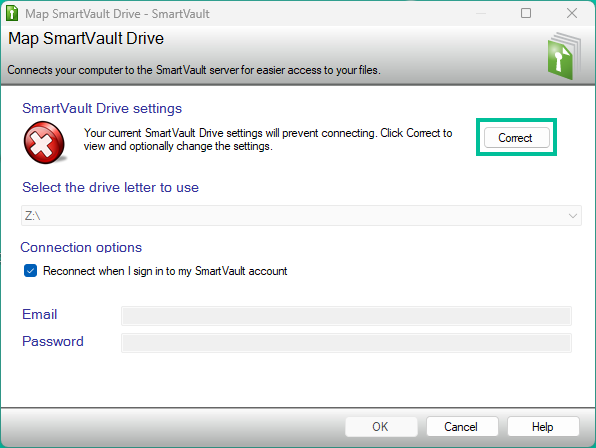
Task: Open Help for Map SmartVault Drive
Action: pos(543,427)
